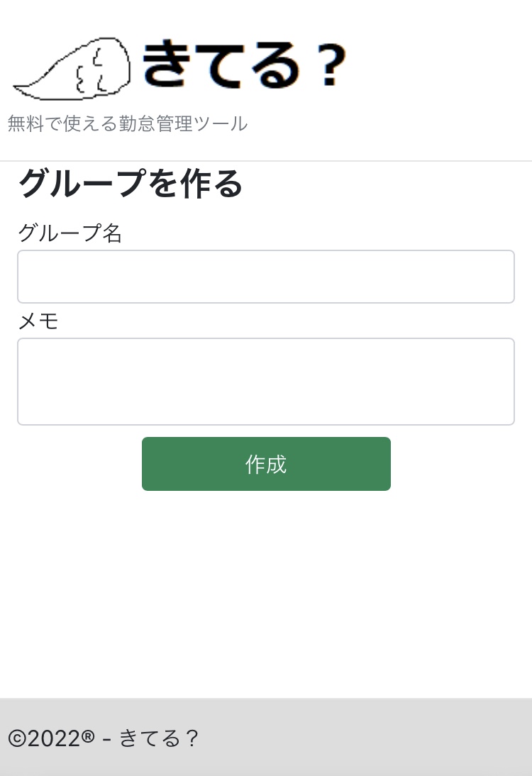Click the きてる？ logo title text
This screenshot has height=776, width=532.
point(243,65)
